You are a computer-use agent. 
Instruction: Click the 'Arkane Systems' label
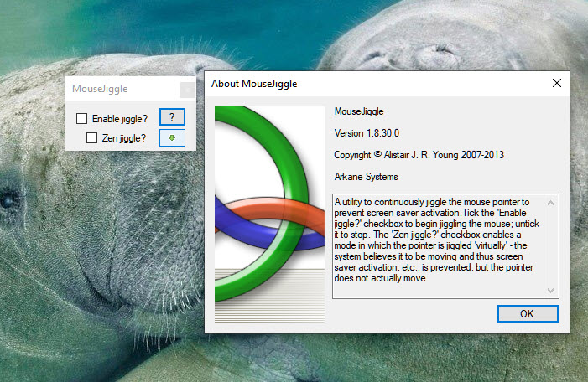(366, 177)
